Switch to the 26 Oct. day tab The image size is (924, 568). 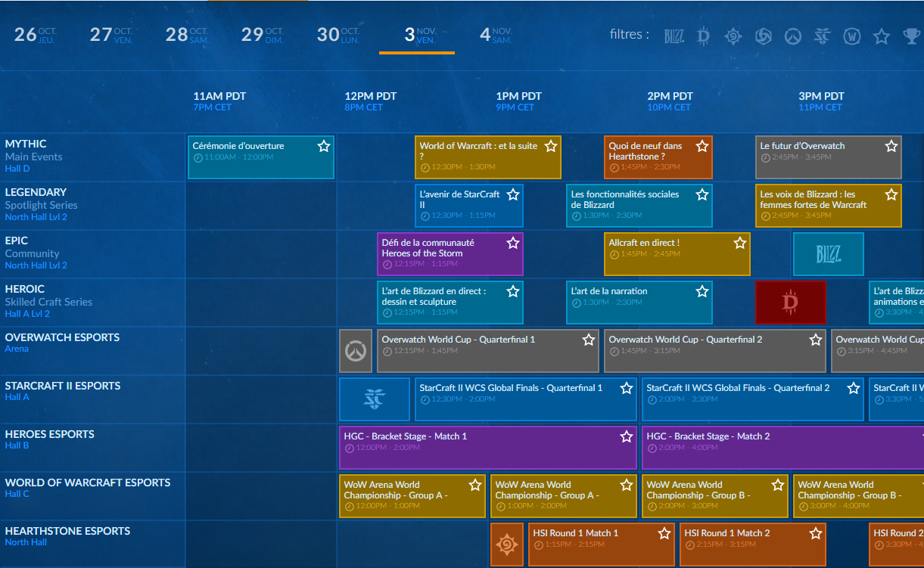[x=36, y=35]
